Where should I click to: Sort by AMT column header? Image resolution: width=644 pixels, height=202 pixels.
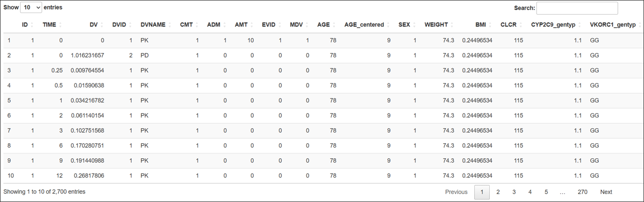[x=244, y=25]
